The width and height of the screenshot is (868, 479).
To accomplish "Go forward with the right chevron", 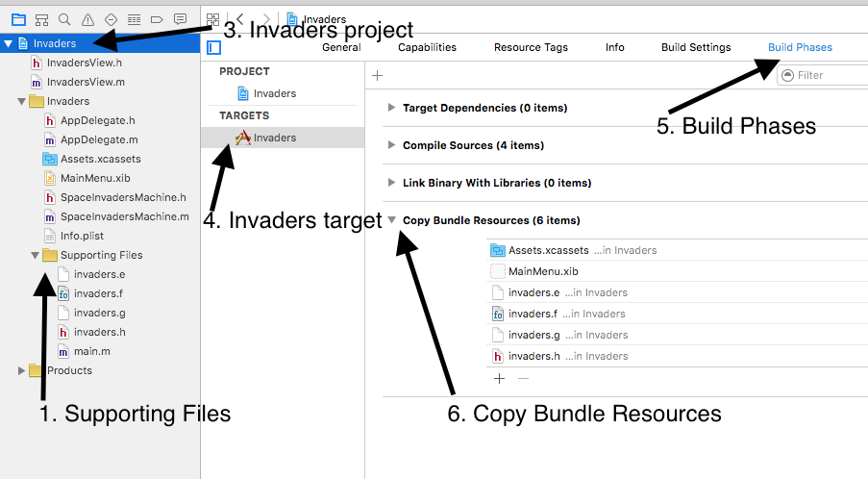I will pyautogui.click(x=267, y=19).
